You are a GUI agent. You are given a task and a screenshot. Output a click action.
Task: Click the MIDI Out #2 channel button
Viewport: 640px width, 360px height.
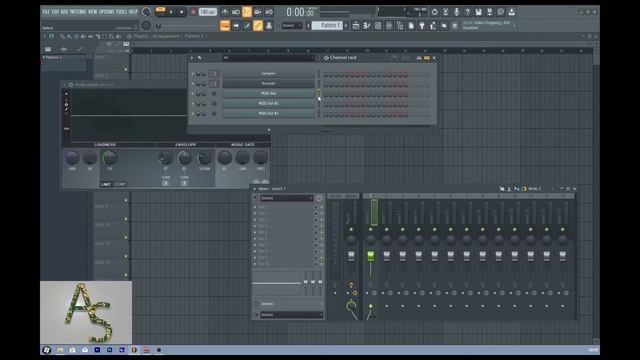268,104
